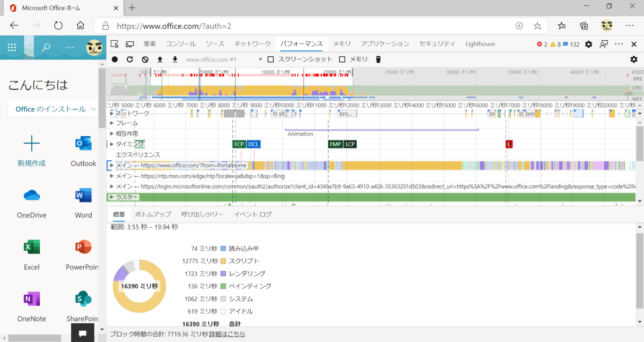Open the Office app launcher grid
The height and width of the screenshot is (342, 644).
[x=12, y=48]
